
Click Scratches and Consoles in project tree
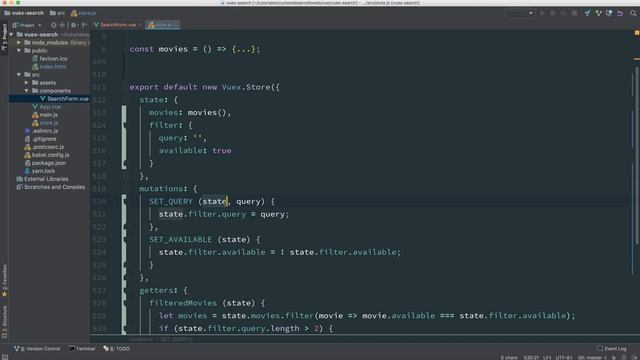pyautogui.click(x=51, y=187)
